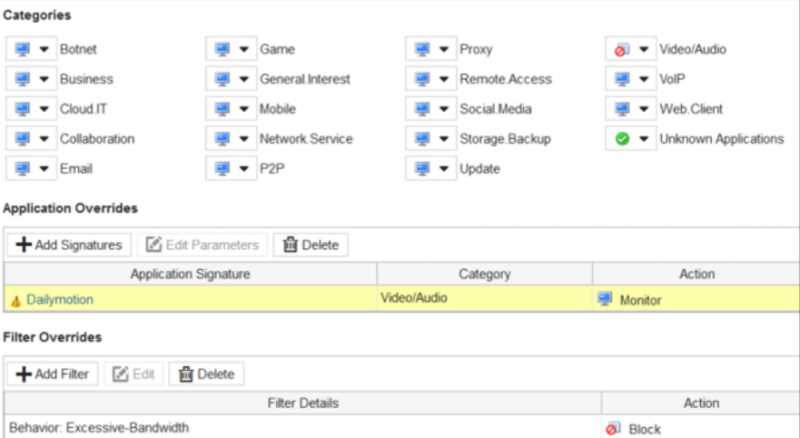Click the P2P category monitor icon
Viewport: 800px width, 438px height.
[222, 169]
